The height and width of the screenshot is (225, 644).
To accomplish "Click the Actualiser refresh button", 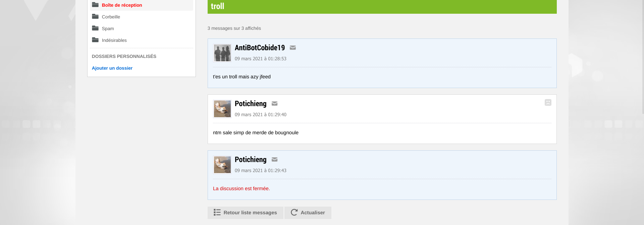I will point(308,213).
